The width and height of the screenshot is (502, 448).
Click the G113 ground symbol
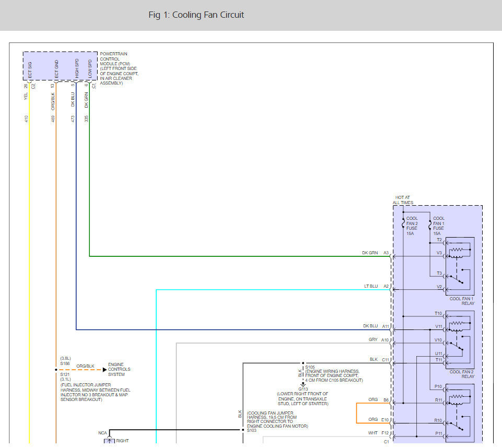click(x=302, y=384)
